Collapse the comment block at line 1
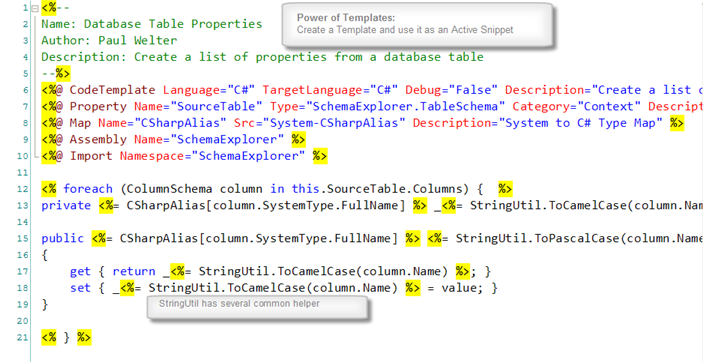Viewport: 703px width, 362px height. pos(35,8)
